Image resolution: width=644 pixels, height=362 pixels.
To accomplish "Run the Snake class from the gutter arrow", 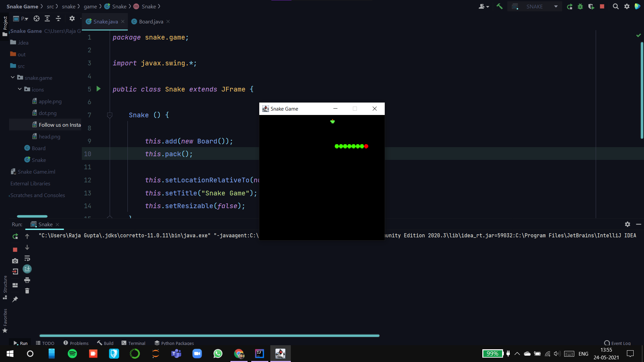I will pos(99,89).
